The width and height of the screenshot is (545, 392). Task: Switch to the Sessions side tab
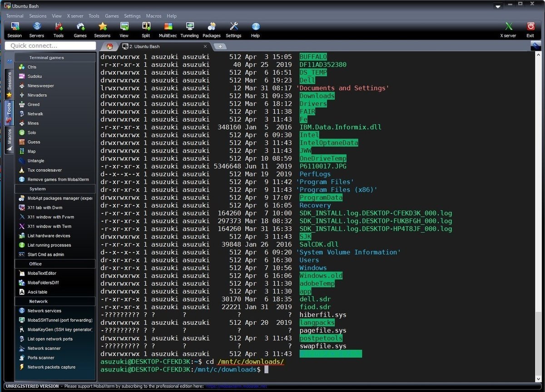(x=9, y=84)
